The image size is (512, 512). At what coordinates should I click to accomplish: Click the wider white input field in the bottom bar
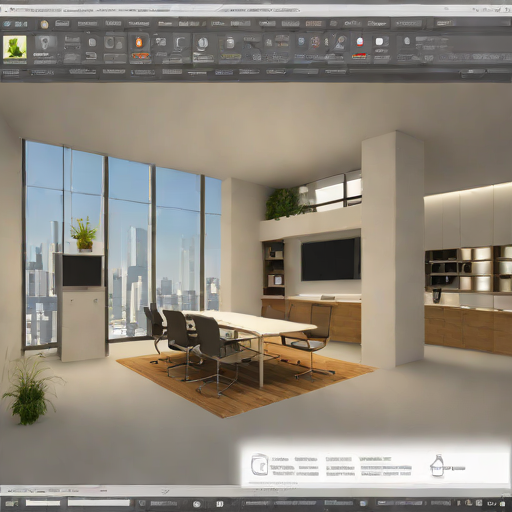99,503
